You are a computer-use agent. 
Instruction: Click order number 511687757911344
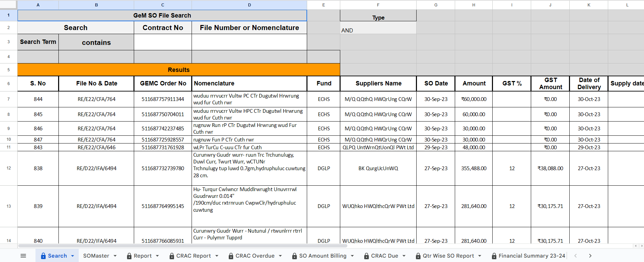tap(163, 99)
